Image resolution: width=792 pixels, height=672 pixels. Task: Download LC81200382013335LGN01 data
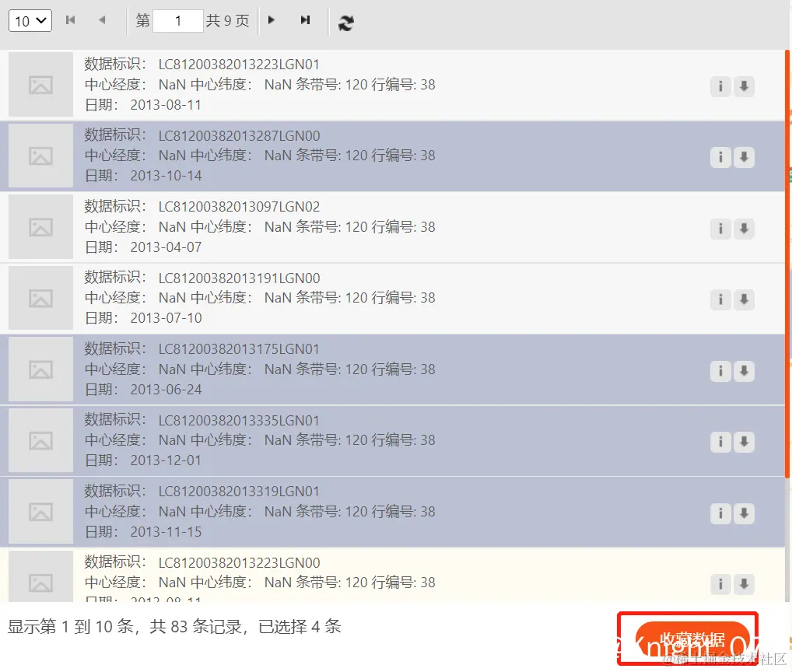coord(744,442)
